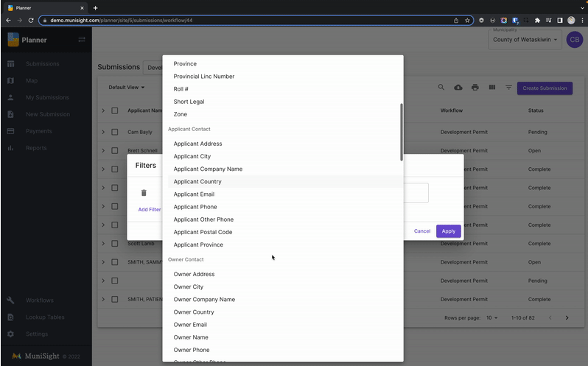Click the dropdown list scrollbar

pyautogui.click(x=402, y=133)
